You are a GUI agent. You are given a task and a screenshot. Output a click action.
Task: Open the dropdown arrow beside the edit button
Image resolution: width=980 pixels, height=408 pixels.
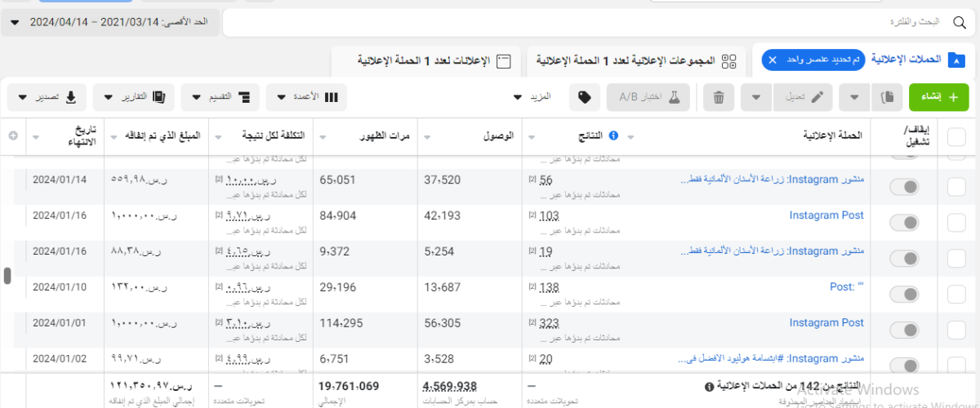(x=756, y=97)
